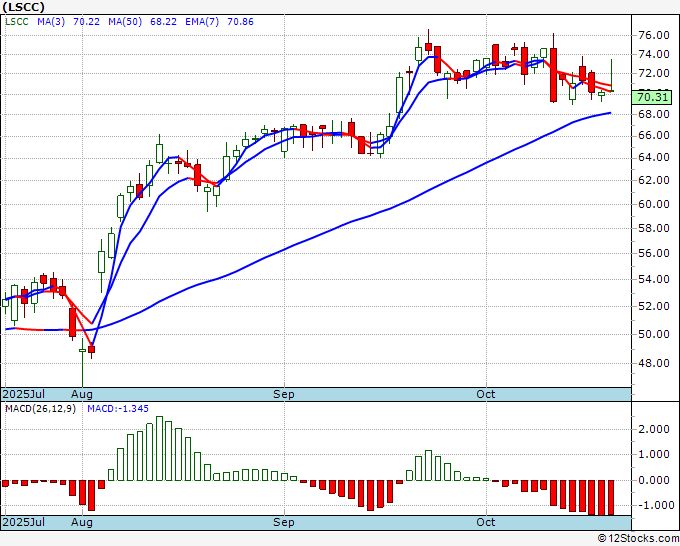Click the 64.00 price axis label
The image size is (680, 546).
[x=654, y=157]
